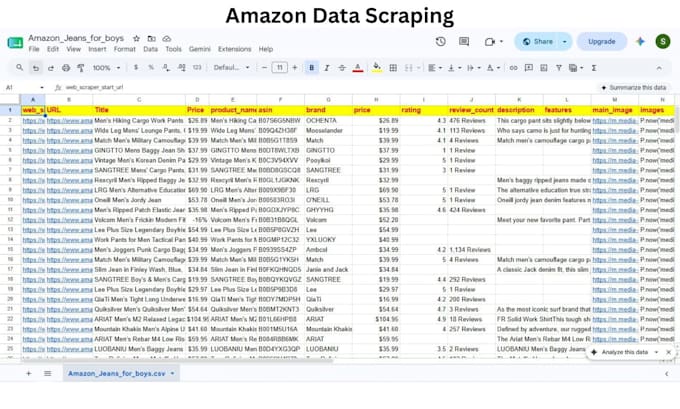Decrease font size minus button

264,68
